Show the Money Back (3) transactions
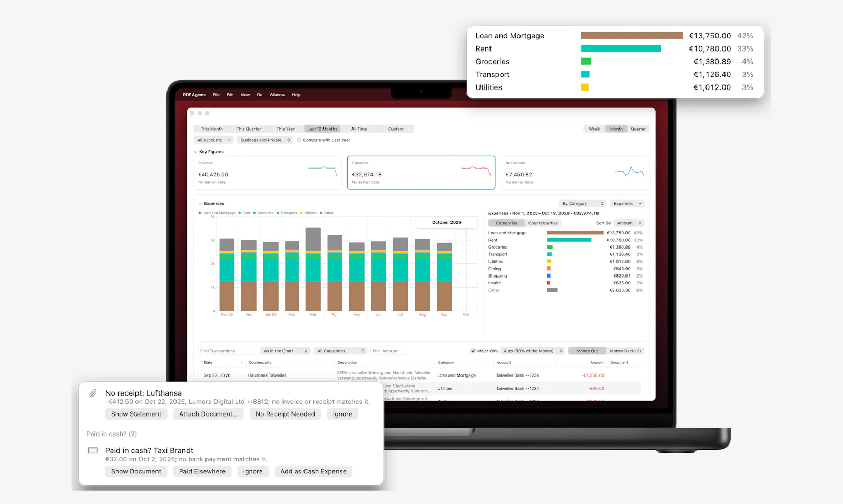 [x=625, y=351]
